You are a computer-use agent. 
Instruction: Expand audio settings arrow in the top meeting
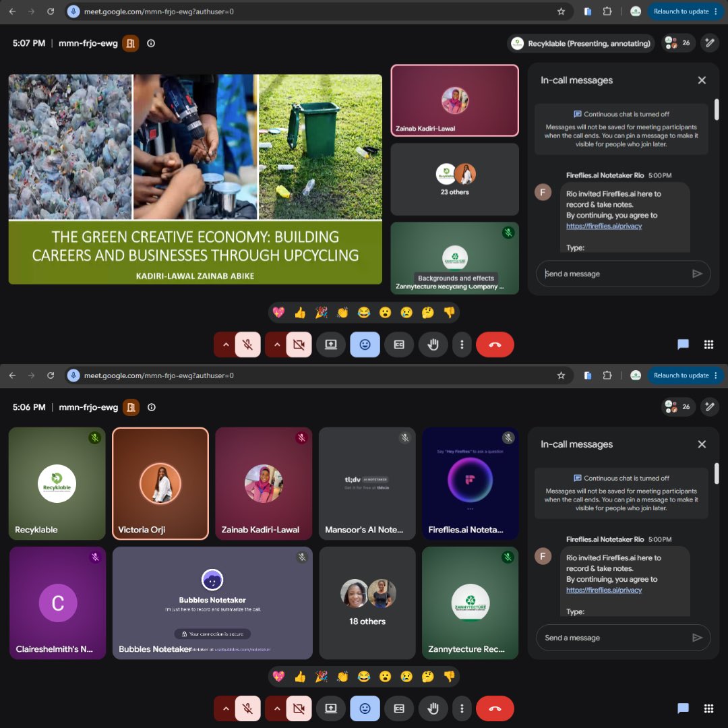(x=226, y=344)
